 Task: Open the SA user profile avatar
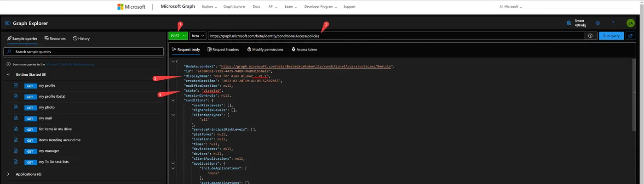point(630,23)
